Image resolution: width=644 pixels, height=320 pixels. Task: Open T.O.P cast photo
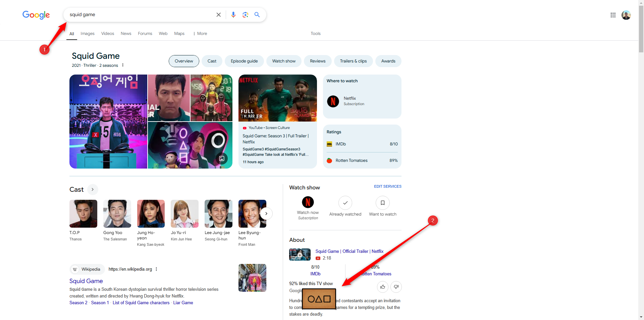pos(83,214)
